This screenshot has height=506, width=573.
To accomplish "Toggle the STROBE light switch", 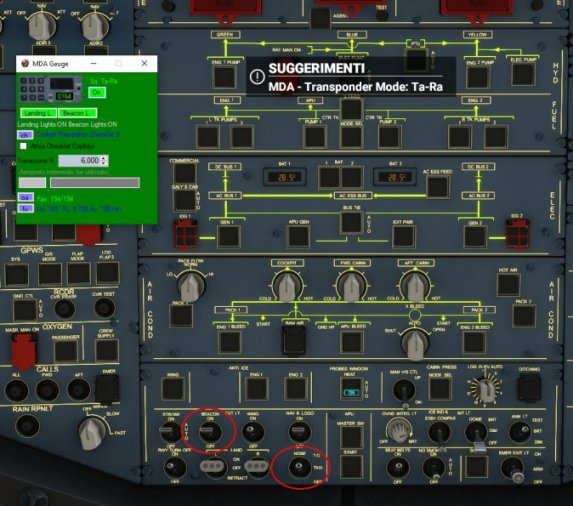I will pyautogui.click(x=170, y=431).
